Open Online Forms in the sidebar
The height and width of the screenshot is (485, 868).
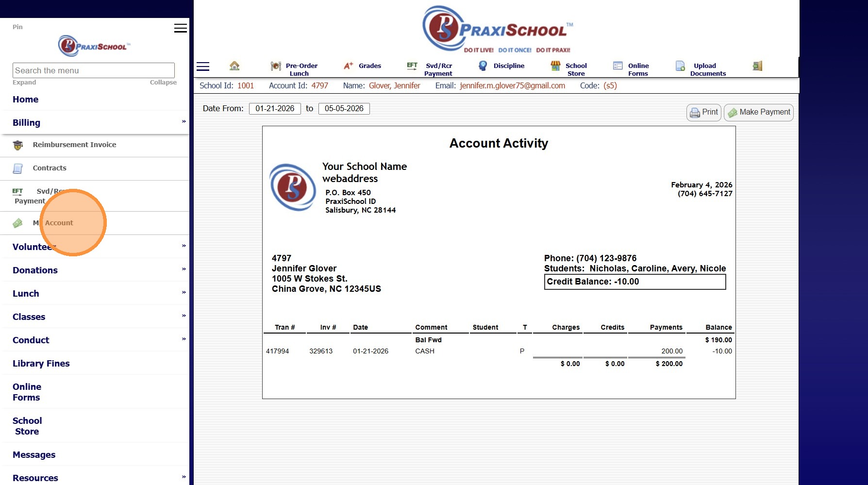27,392
